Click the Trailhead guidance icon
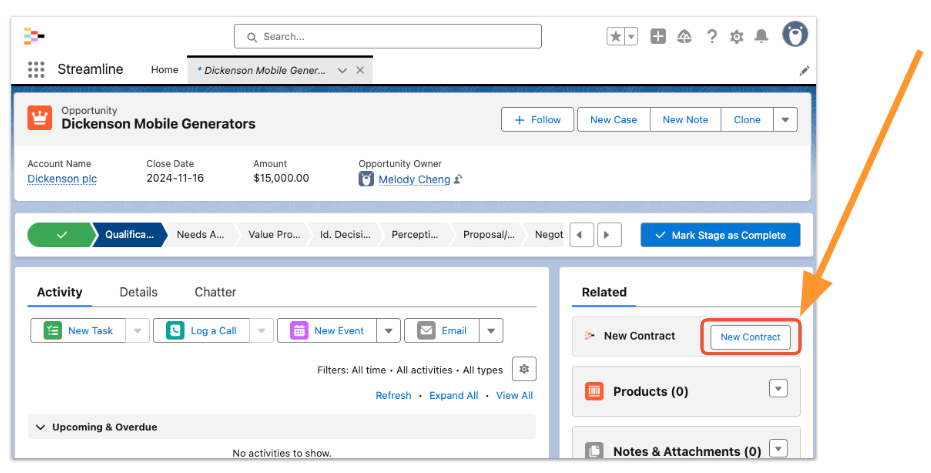931x473 pixels. pyautogui.click(x=685, y=37)
